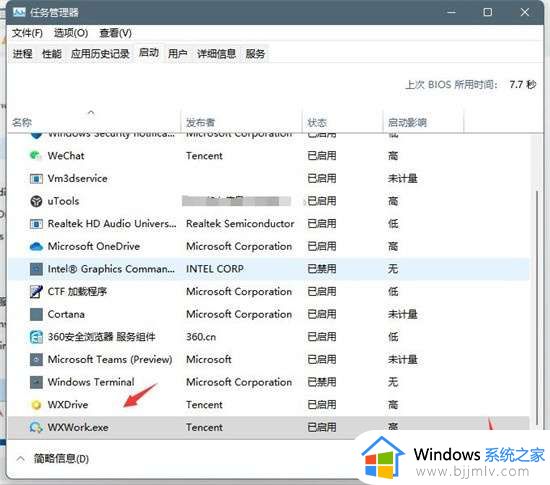
Task: Switch to the 用户 tab
Action: pyautogui.click(x=177, y=54)
